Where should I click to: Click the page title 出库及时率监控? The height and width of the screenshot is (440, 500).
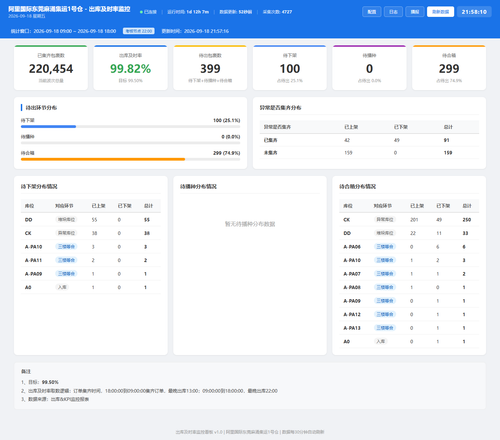pyautogui.click(x=109, y=9)
